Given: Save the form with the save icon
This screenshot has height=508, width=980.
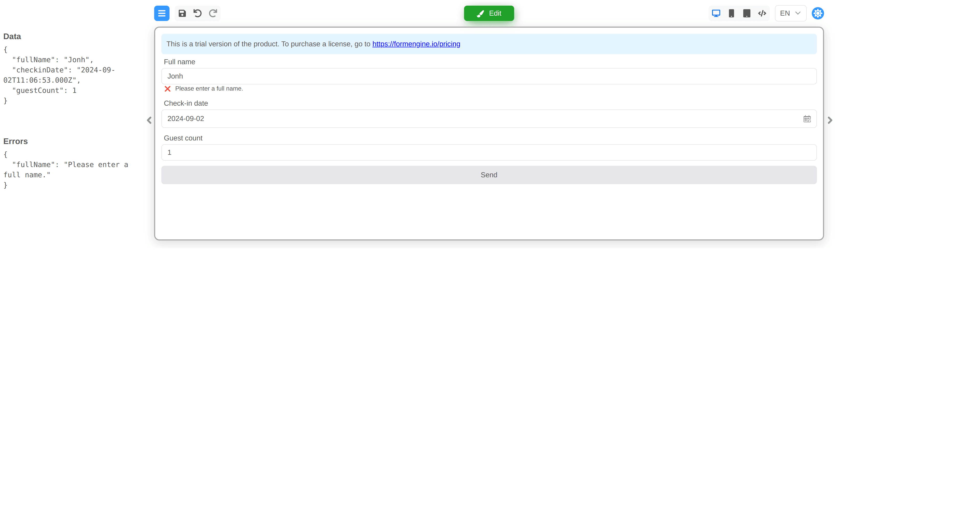Looking at the screenshot, I should (182, 13).
